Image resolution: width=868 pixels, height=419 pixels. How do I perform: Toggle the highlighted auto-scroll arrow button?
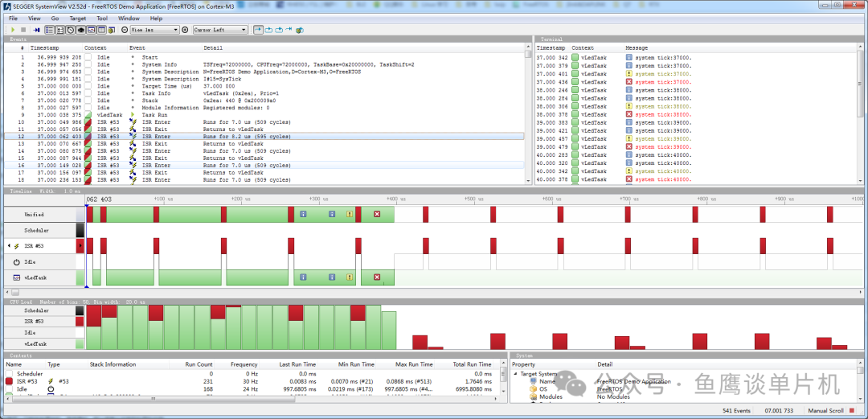click(258, 30)
